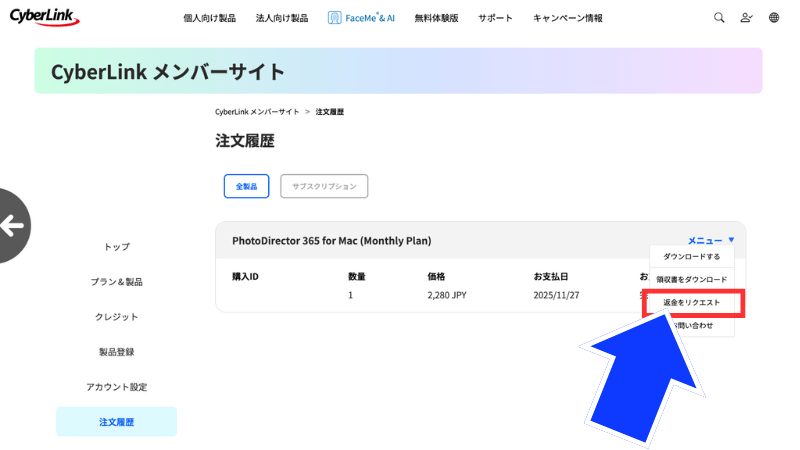Go to アカウント設定 in the sidebar
The image size is (800, 450).
pyautogui.click(x=117, y=387)
